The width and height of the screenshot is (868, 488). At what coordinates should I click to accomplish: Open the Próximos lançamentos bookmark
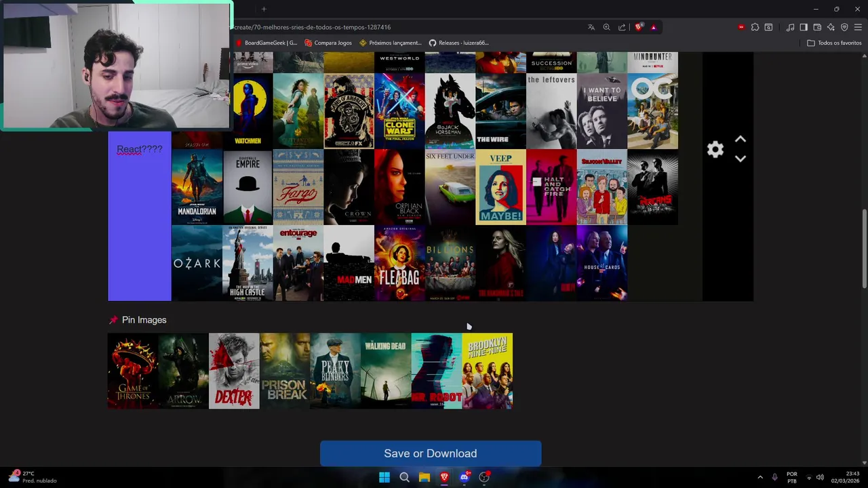[x=391, y=43]
